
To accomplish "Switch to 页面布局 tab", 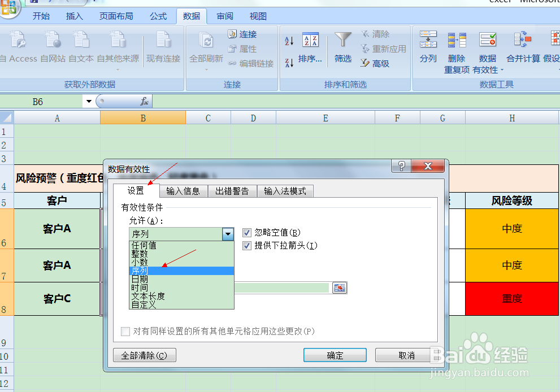I will coord(116,16).
